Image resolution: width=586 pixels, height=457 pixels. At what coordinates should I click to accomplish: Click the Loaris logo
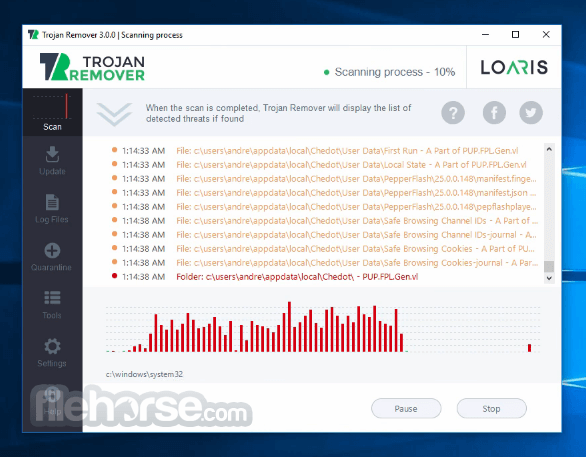point(514,67)
